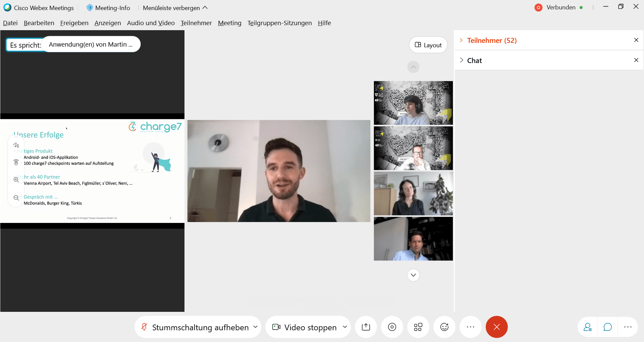
Task: Hide menu bar via Menüleiste verbergen
Action: tap(175, 8)
